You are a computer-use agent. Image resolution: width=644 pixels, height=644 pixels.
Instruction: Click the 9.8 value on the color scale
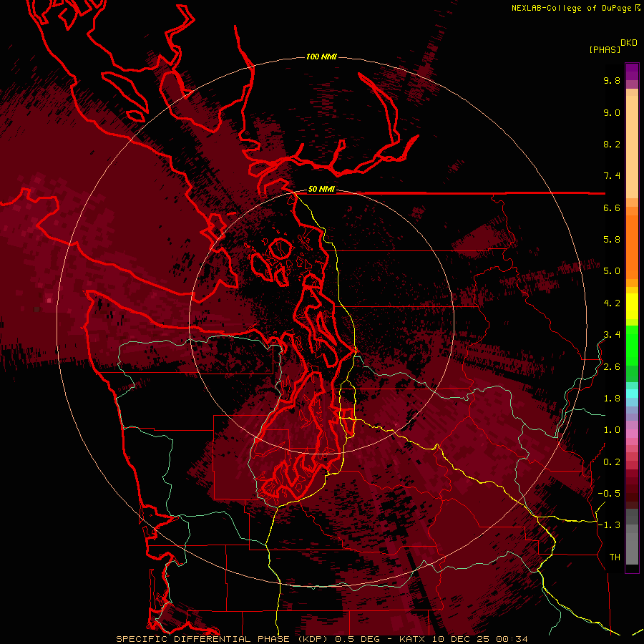612,80
